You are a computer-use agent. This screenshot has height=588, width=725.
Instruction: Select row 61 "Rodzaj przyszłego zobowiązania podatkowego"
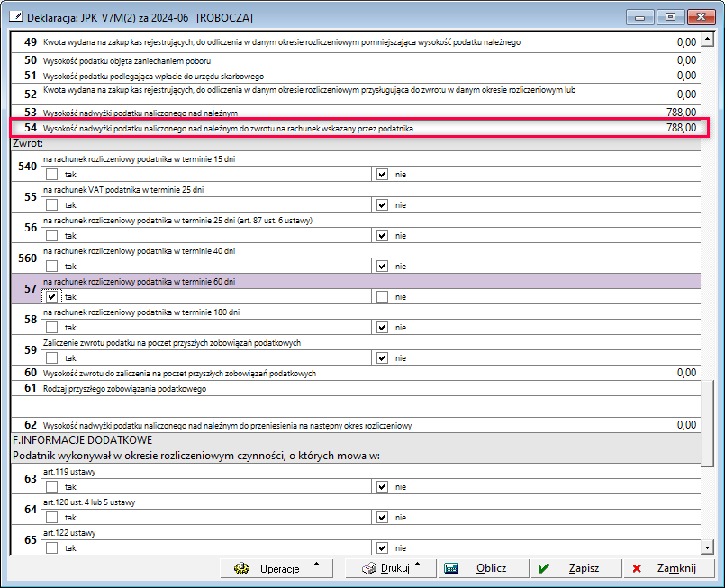(125, 389)
